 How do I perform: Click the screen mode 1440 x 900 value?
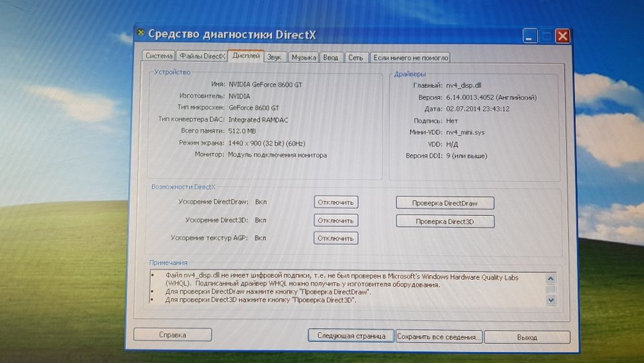coord(267,144)
